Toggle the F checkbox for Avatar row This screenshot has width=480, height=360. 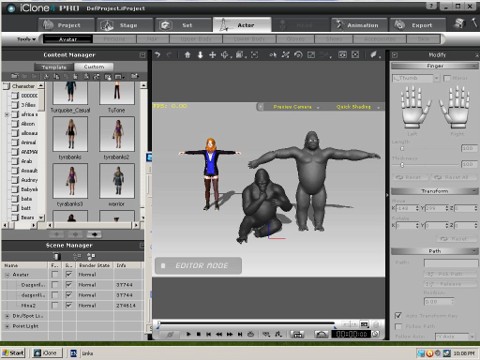55,274
